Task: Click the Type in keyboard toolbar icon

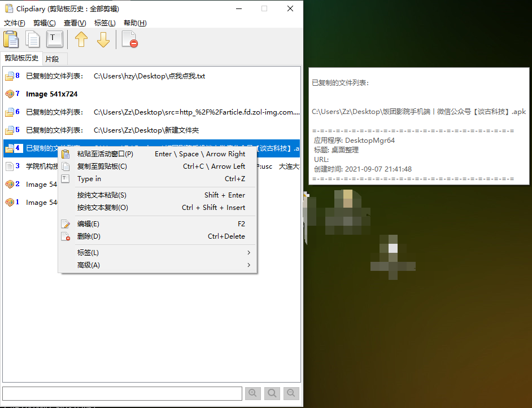Action: [x=54, y=40]
